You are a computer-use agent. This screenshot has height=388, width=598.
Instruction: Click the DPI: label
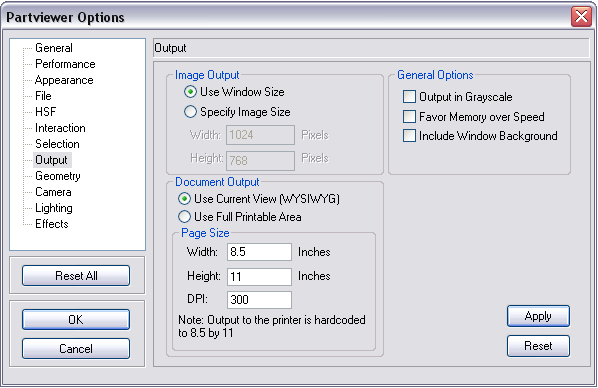pyautogui.click(x=198, y=299)
